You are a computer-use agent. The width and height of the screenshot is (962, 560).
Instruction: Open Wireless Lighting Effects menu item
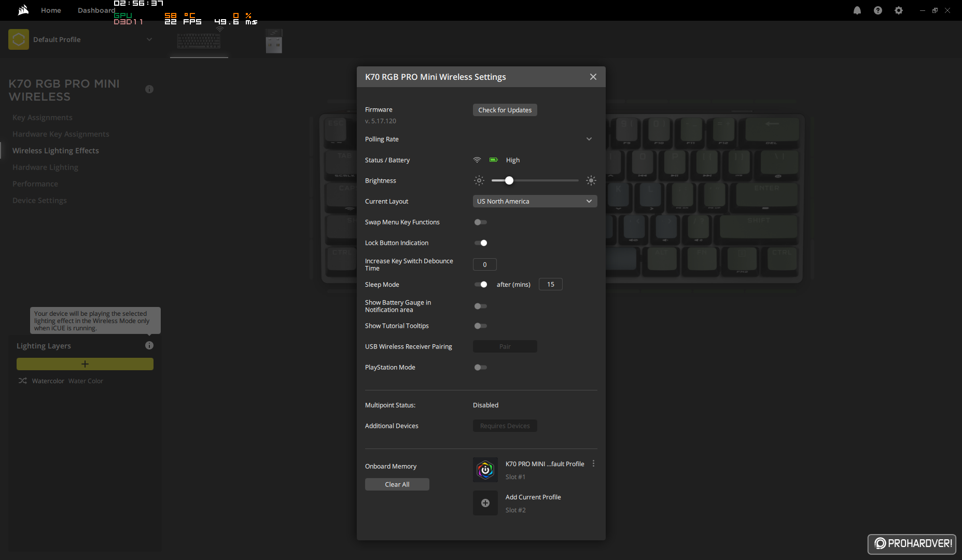pyautogui.click(x=55, y=150)
